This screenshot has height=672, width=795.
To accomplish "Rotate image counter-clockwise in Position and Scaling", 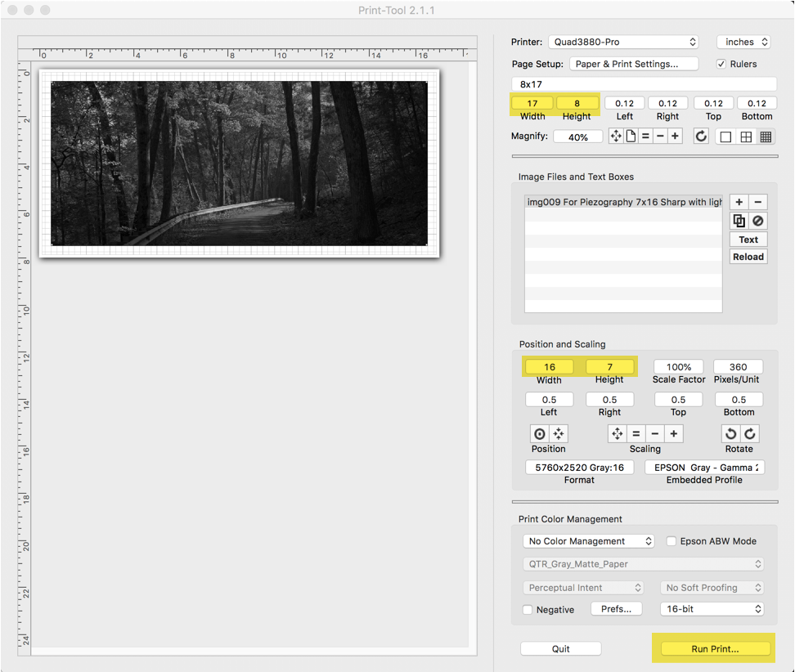I will click(x=732, y=434).
